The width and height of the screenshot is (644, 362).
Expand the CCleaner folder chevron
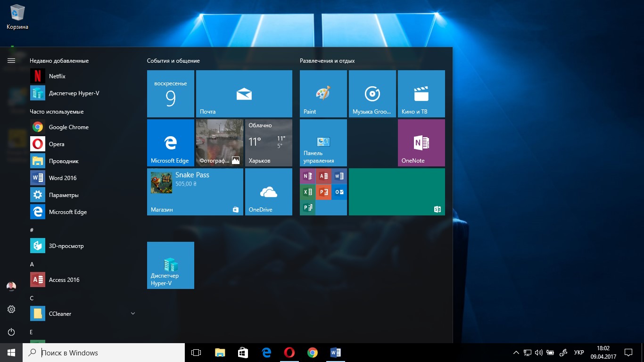pos(132,313)
